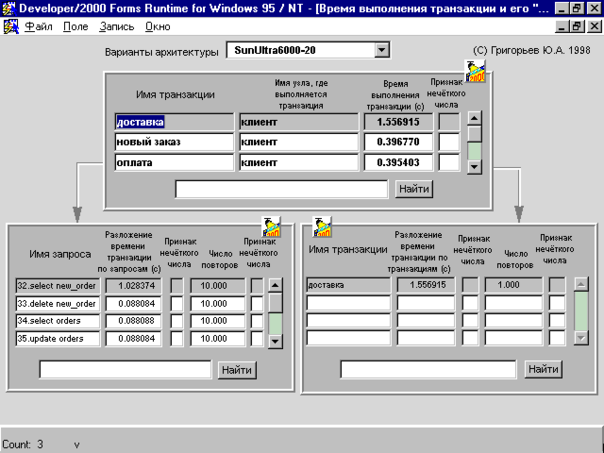Click Forms icon on queries panel
Viewport: 604px width, 453px height.
click(271, 226)
